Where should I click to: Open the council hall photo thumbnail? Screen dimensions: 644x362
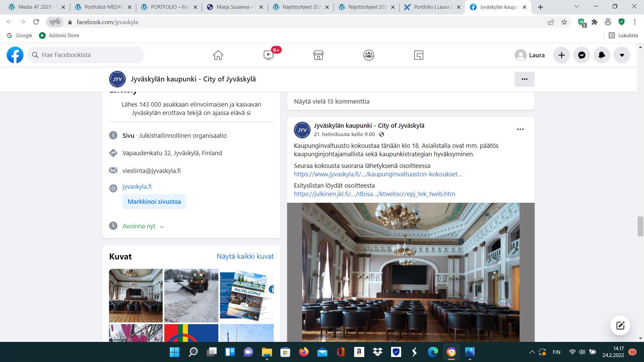pos(136,296)
